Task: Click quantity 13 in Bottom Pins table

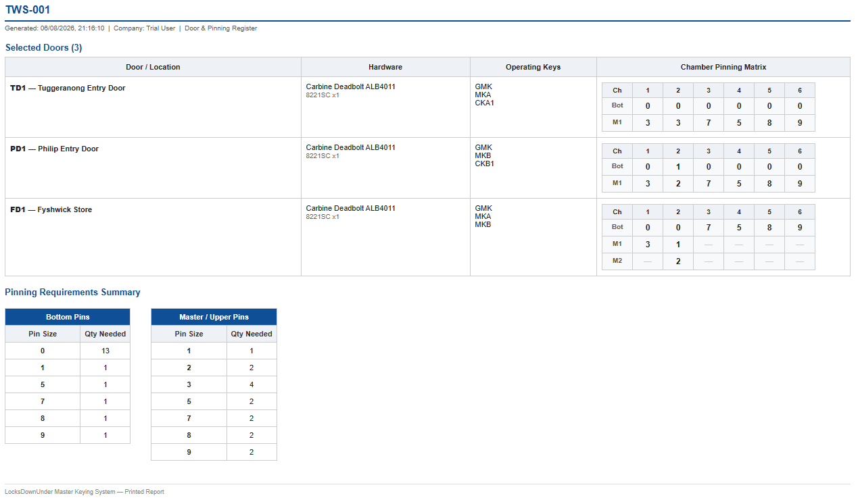Action: [x=105, y=351]
